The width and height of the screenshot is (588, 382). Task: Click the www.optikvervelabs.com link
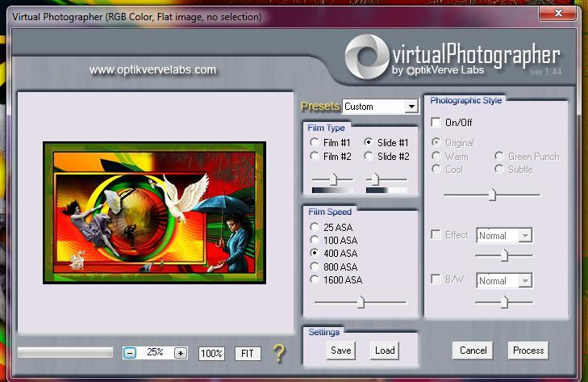(x=152, y=70)
